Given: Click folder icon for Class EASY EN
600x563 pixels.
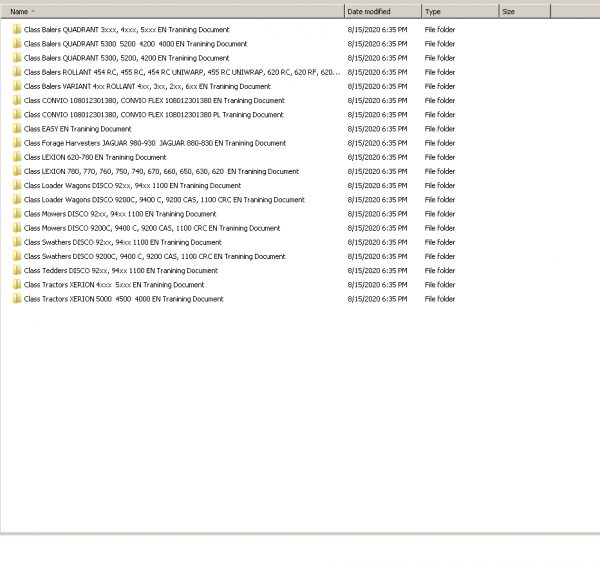Looking at the screenshot, I should (x=16, y=129).
